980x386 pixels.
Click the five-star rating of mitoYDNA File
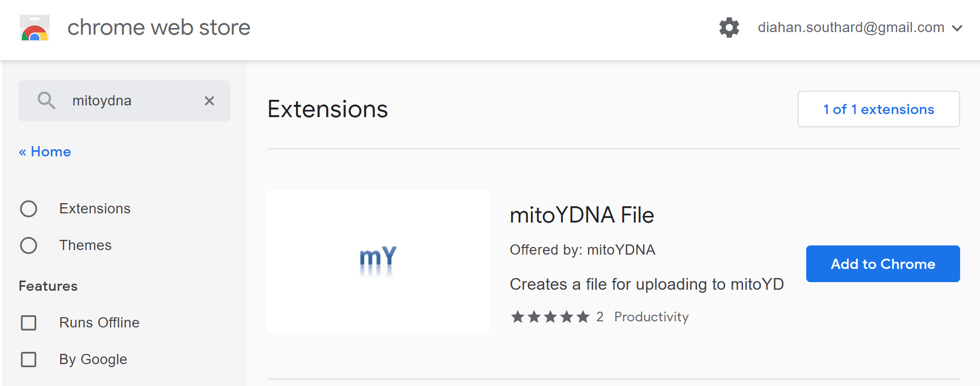click(550, 317)
